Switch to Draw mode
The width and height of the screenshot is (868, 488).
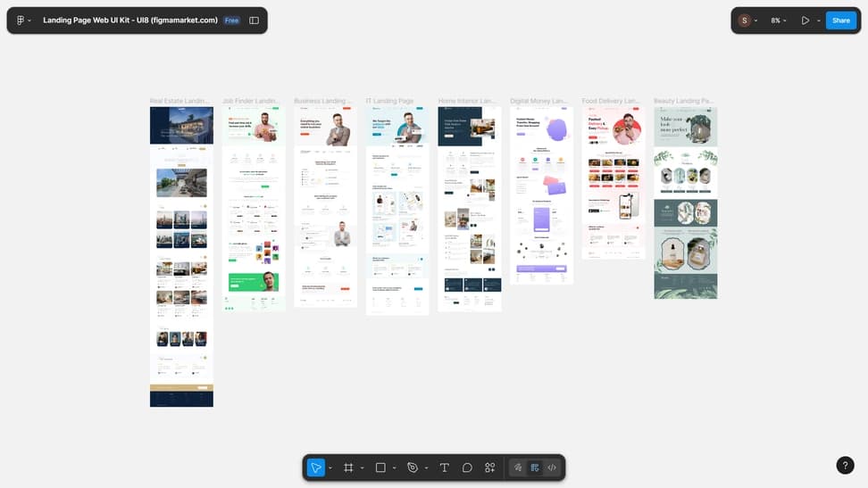point(518,467)
